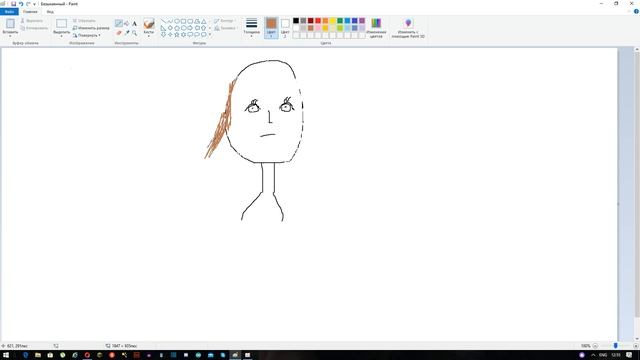The height and width of the screenshot is (360, 640).
Task: Open the blue Файл menu tab
Action: [x=9, y=12]
